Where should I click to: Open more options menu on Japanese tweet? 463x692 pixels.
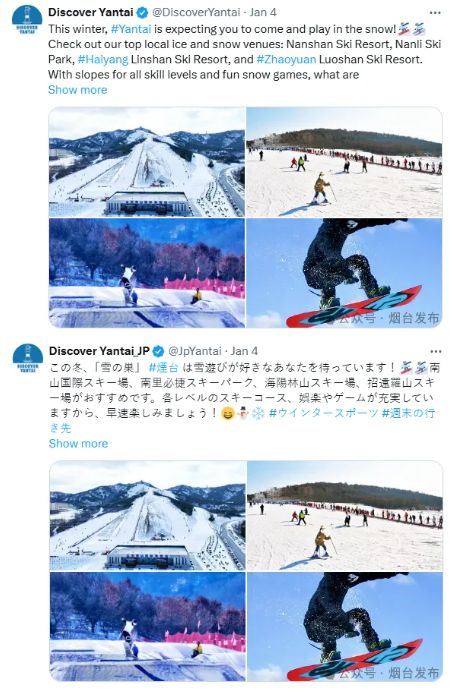(436, 352)
